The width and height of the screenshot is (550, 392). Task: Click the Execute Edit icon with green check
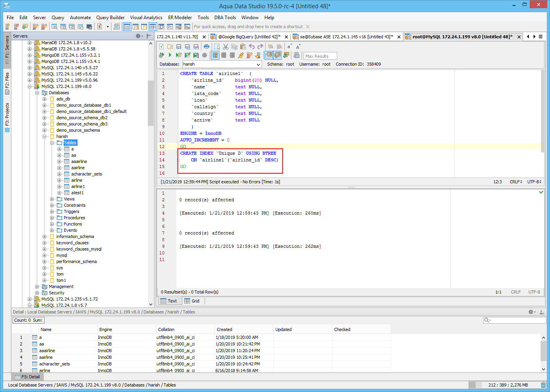pos(187,55)
